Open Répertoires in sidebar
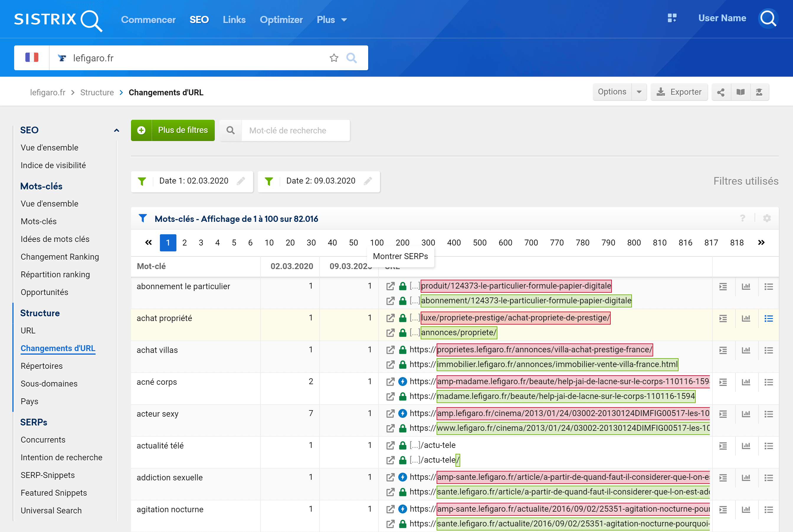This screenshot has height=532, width=793. point(42,366)
